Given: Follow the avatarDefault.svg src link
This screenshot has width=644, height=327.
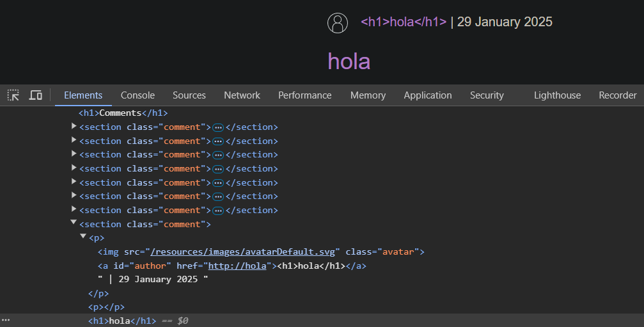Looking at the screenshot, I should pos(243,251).
